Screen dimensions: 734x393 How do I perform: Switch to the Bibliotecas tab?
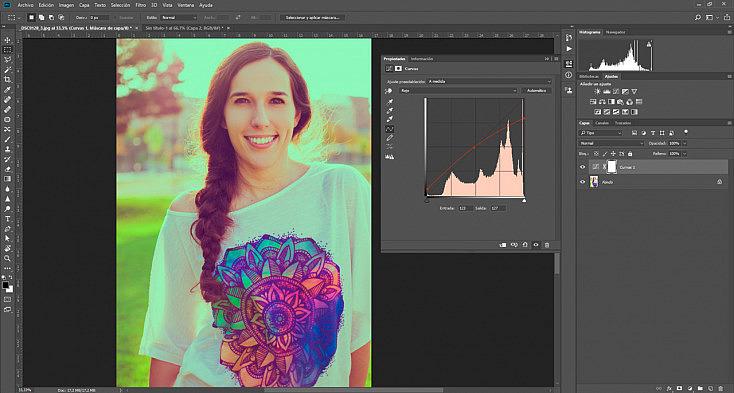(589, 76)
